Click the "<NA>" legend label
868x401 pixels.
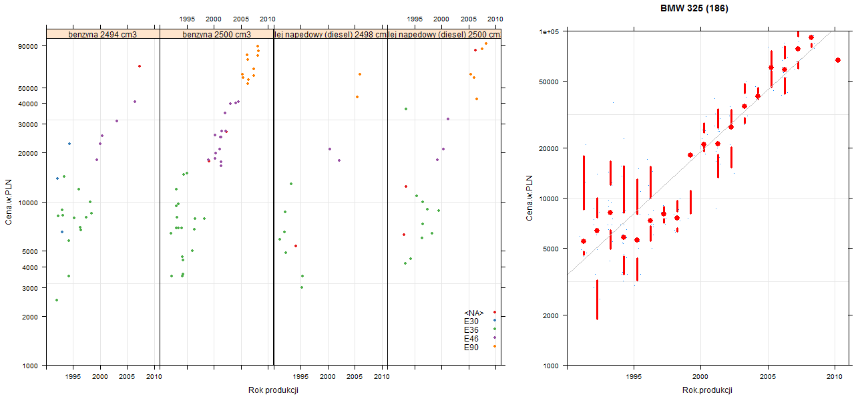(x=473, y=313)
